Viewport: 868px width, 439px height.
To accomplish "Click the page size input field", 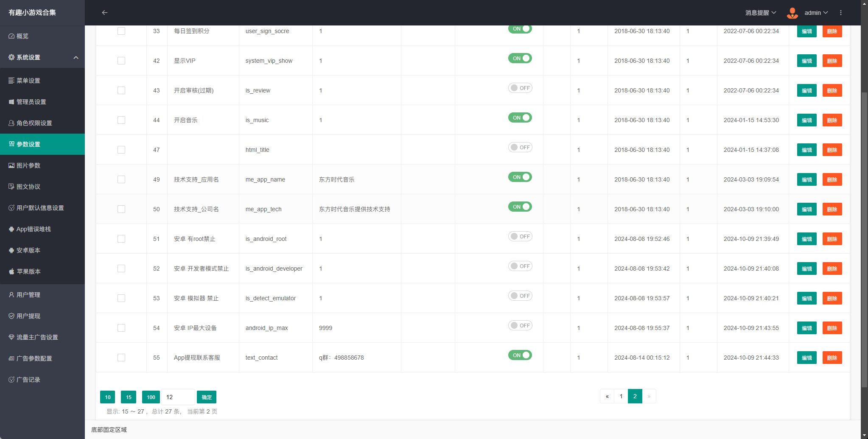I will pyautogui.click(x=178, y=397).
